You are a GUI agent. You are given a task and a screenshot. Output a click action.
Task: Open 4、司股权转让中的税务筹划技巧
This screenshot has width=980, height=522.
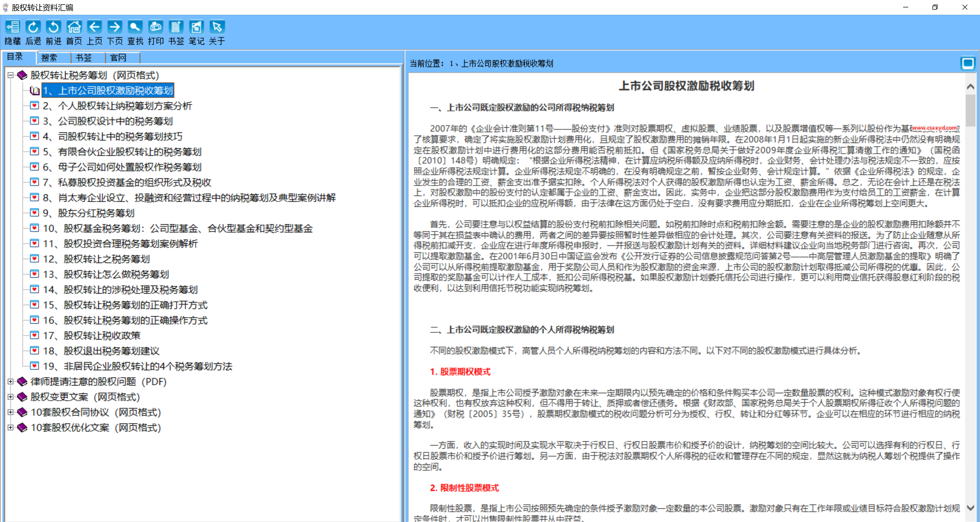[113, 136]
